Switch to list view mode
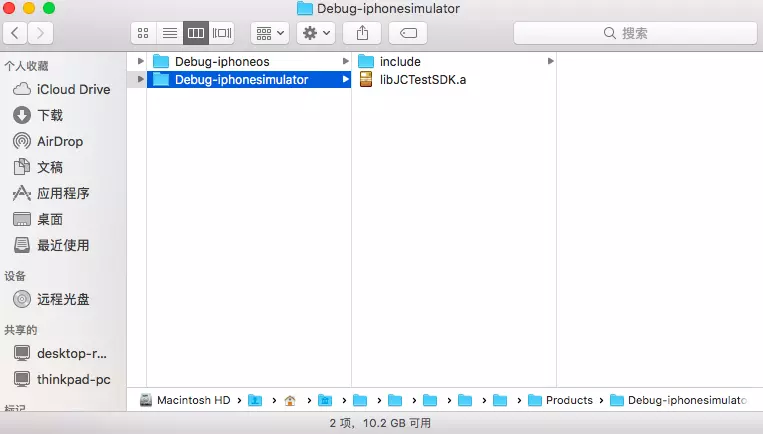 (170, 33)
